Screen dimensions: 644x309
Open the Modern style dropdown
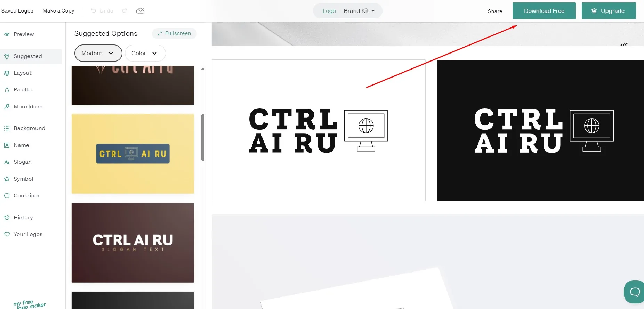coord(98,53)
